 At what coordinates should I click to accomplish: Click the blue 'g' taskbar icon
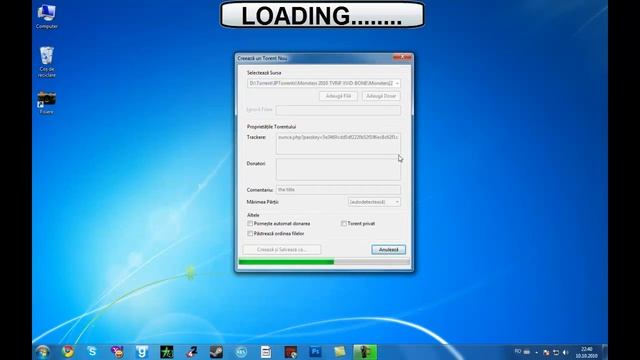(x=142, y=351)
